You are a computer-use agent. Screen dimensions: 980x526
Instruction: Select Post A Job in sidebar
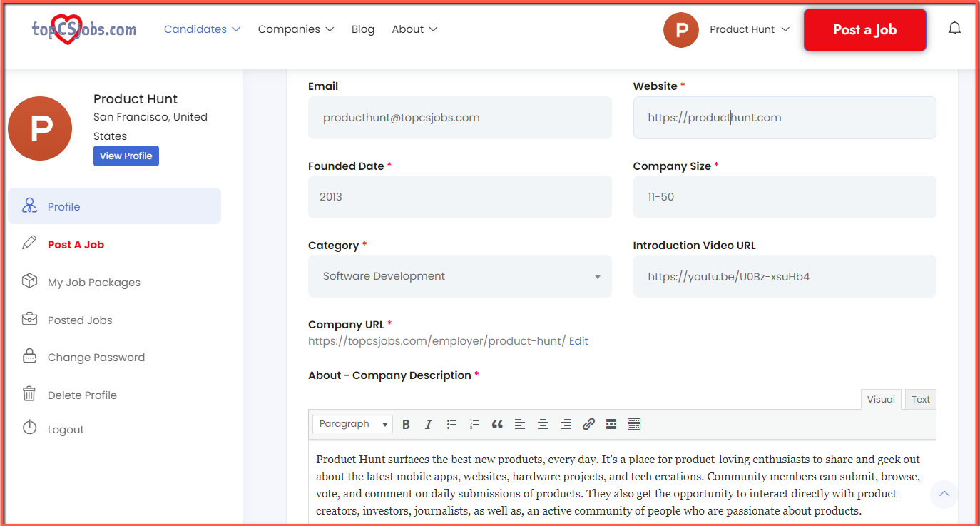point(76,244)
